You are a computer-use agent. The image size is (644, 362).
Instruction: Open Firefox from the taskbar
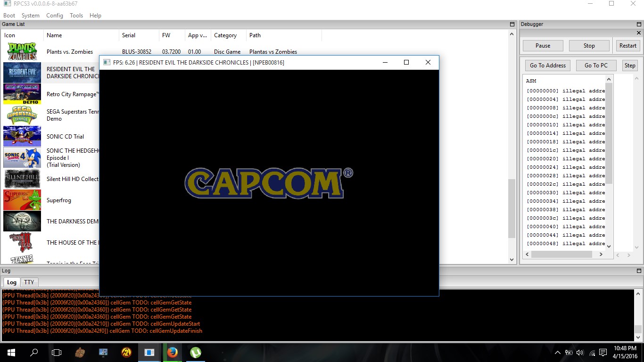[172, 352]
